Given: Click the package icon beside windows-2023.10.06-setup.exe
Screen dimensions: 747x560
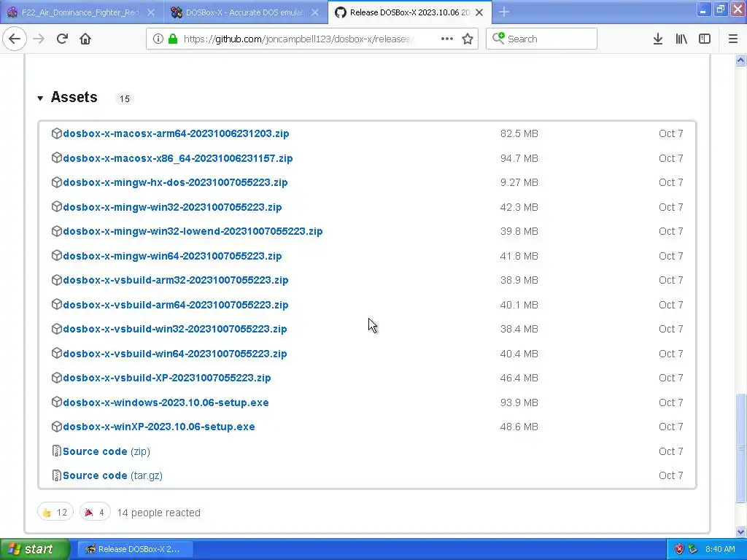Looking at the screenshot, I should point(57,402).
